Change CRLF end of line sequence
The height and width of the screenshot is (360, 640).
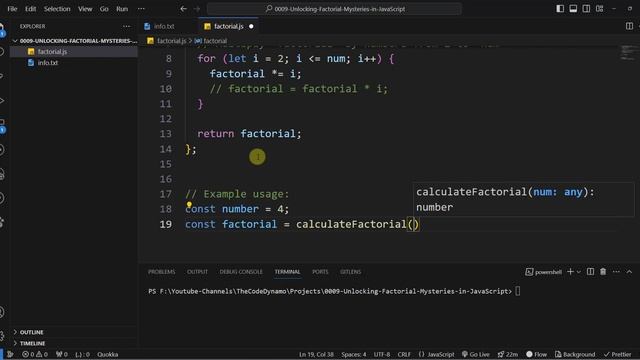404,354
